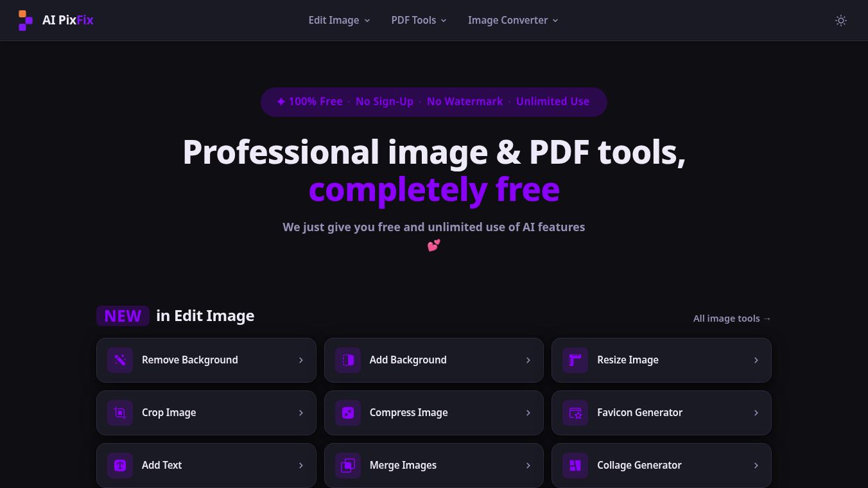Open the AI PixFix logo home link
This screenshot has height=488, width=868.
56,21
